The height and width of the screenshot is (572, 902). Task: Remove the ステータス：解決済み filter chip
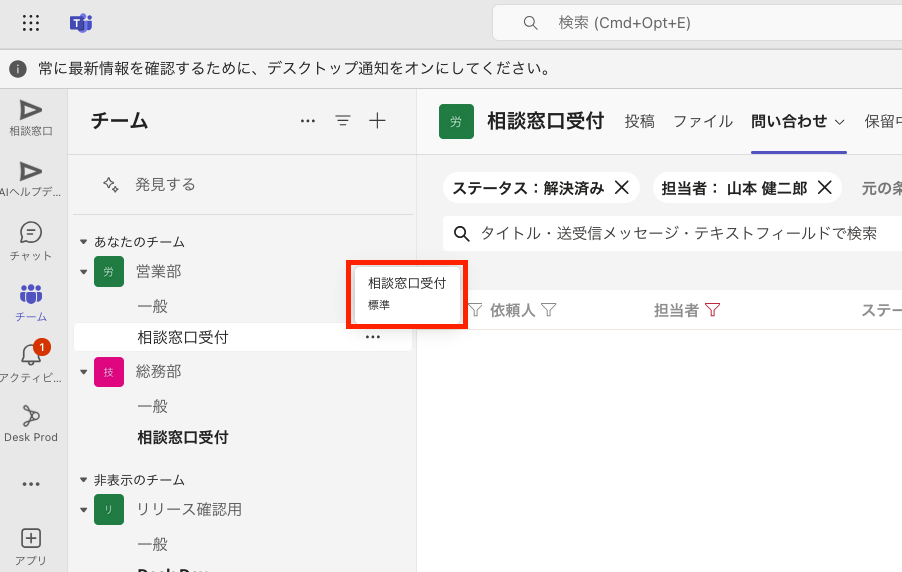click(622, 188)
